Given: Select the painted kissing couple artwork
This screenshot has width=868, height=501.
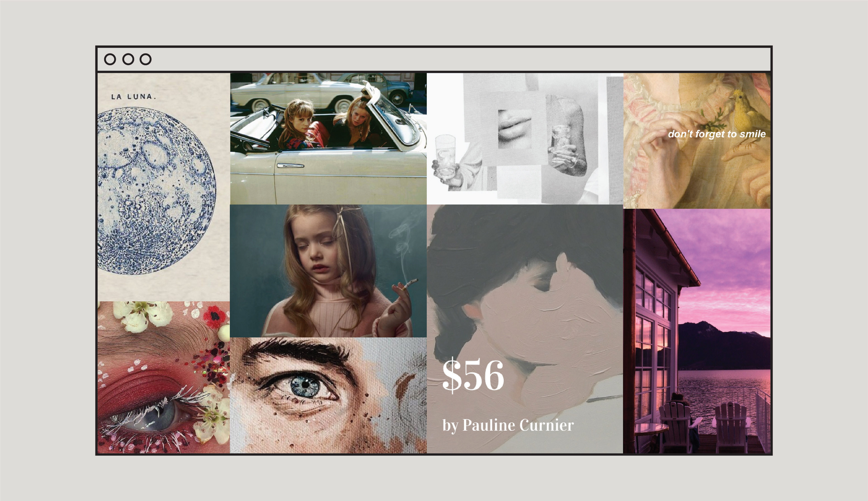Looking at the screenshot, I should [525, 329].
